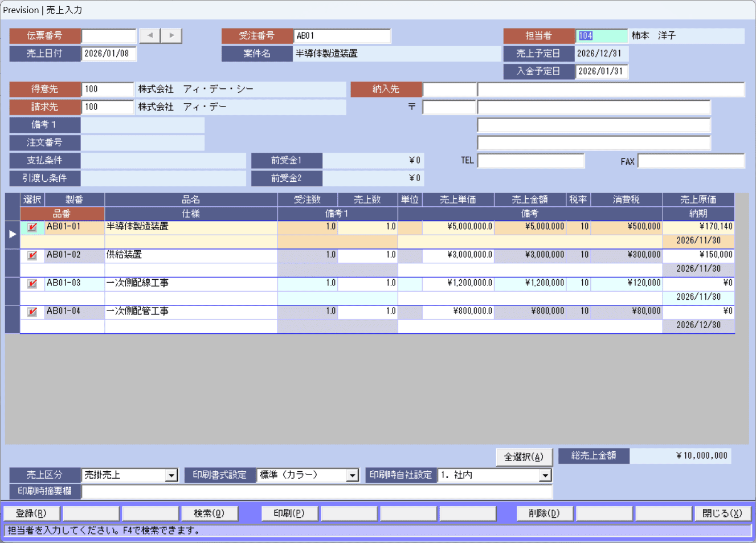Select the 担当者 code field
This screenshot has width=756, height=543.
[x=601, y=36]
